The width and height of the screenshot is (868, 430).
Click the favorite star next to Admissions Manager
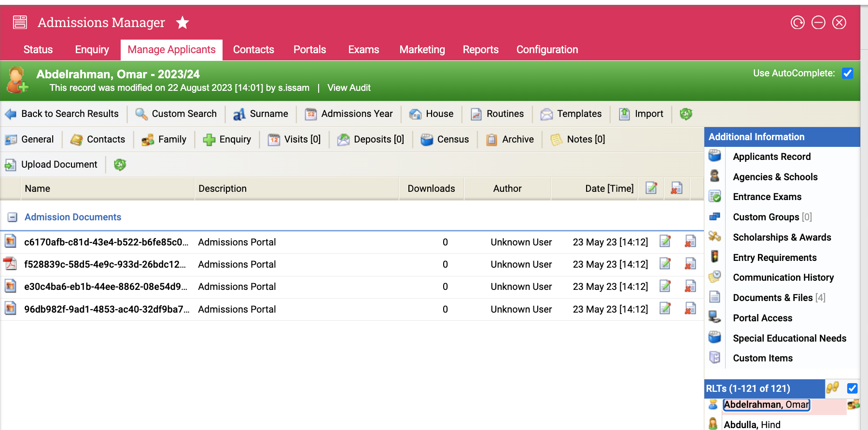pyautogui.click(x=182, y=22)
